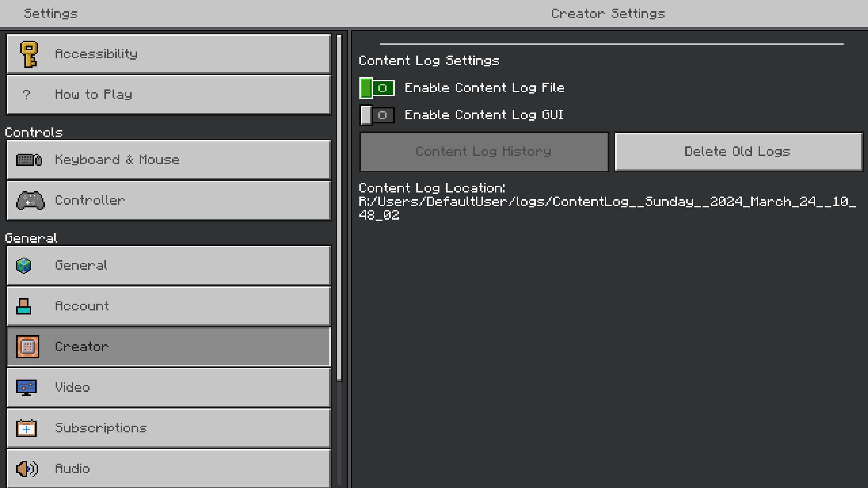Click the Subscriptions calendar plus icon

26,428
